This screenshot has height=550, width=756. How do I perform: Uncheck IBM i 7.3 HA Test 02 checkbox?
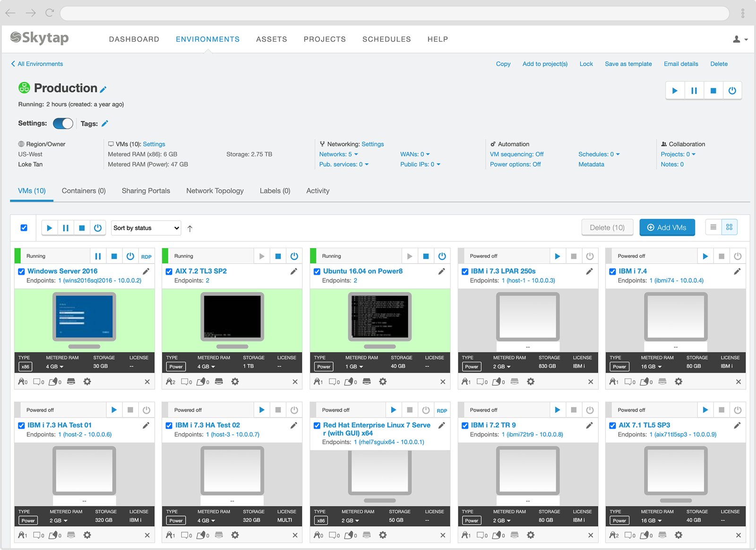pos(169,425)
